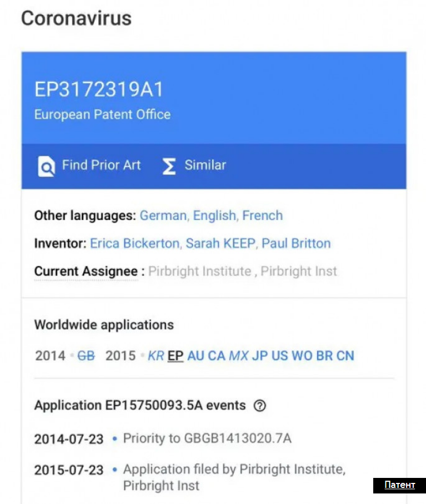Image resolution: width=426 pixels, height=504 pixels.
Task: Open the CN worldwide application
Action: pos(345,356)
